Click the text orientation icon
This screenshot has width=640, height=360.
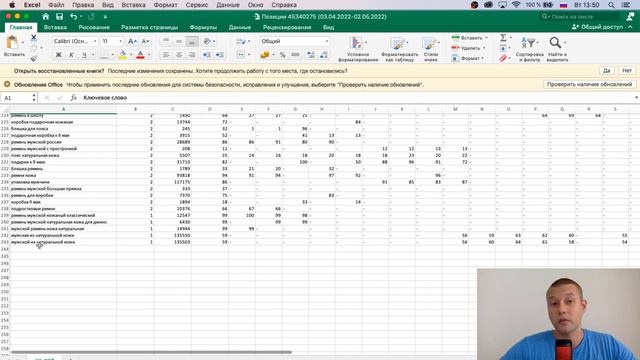pyautogui.click(x=207, y=41)
